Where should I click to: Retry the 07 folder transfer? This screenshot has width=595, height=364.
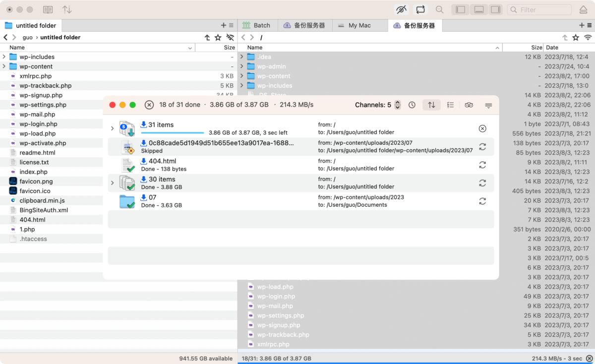(x=482, y=201)
